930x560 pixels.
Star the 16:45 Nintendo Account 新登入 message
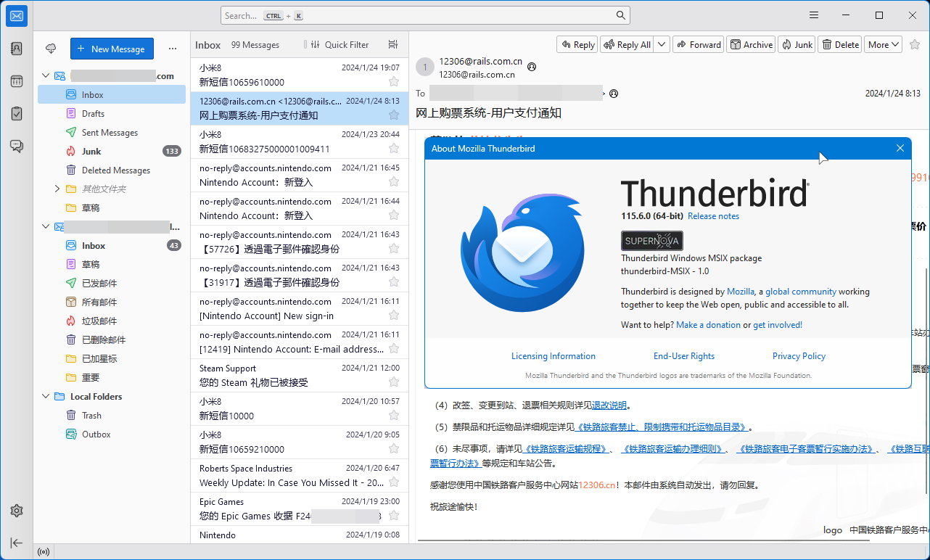click(394, 181)
